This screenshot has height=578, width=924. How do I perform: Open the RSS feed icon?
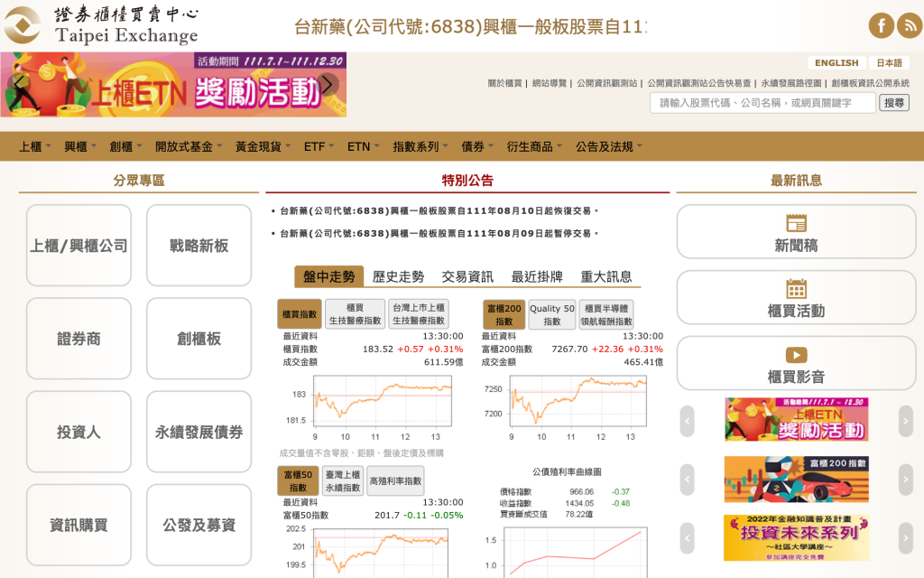pos(910,25)
